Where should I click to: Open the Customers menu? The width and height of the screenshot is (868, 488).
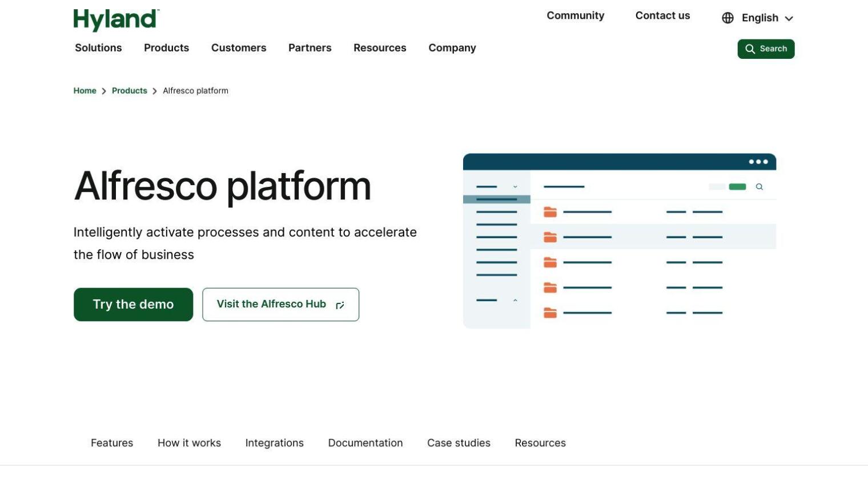coord(239,48)
